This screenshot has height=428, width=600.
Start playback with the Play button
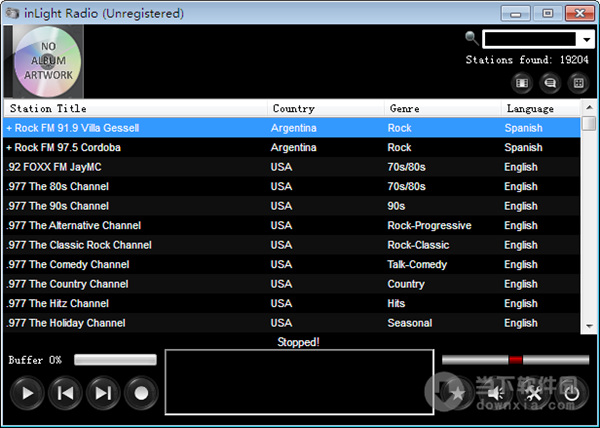click(x=27, y=393)
